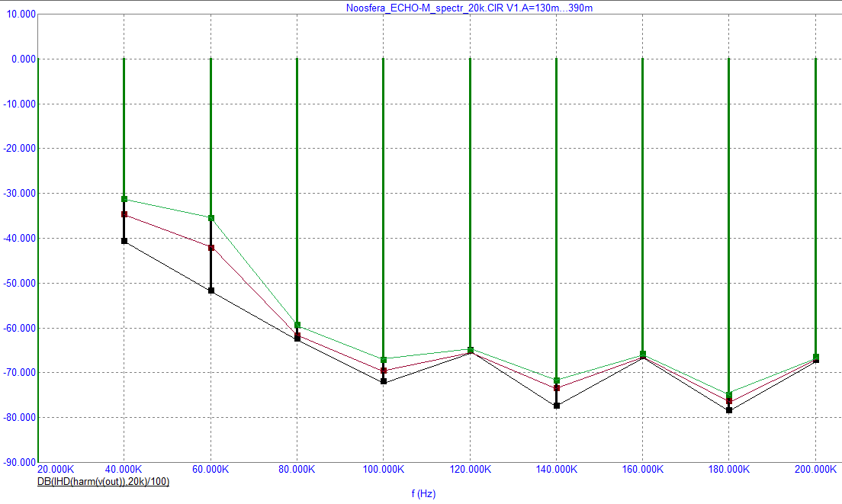This screenshot has height=504, width=842.
Task: Click the 160.000K x-axis label
Action: pyautogui.click(x=643, y=469)
